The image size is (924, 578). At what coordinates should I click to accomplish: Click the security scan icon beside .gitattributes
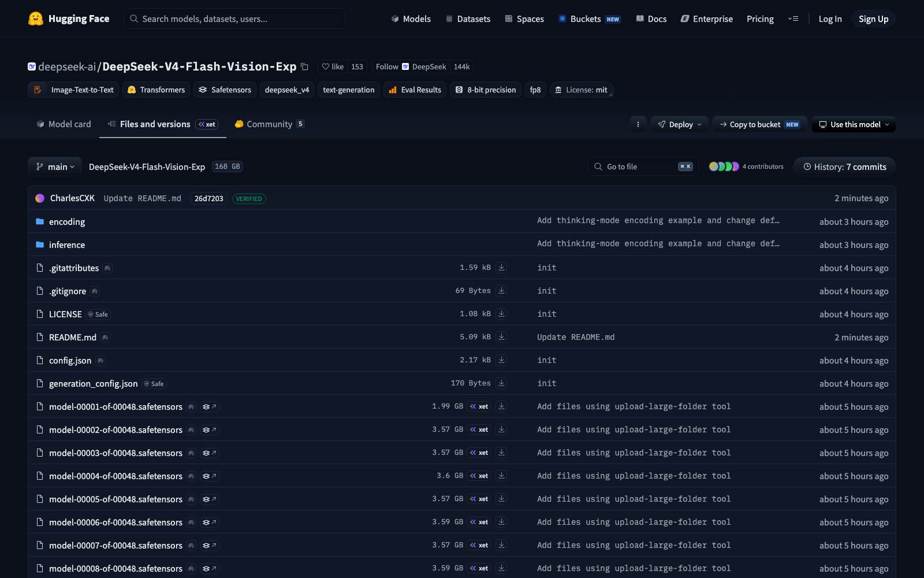107,268
